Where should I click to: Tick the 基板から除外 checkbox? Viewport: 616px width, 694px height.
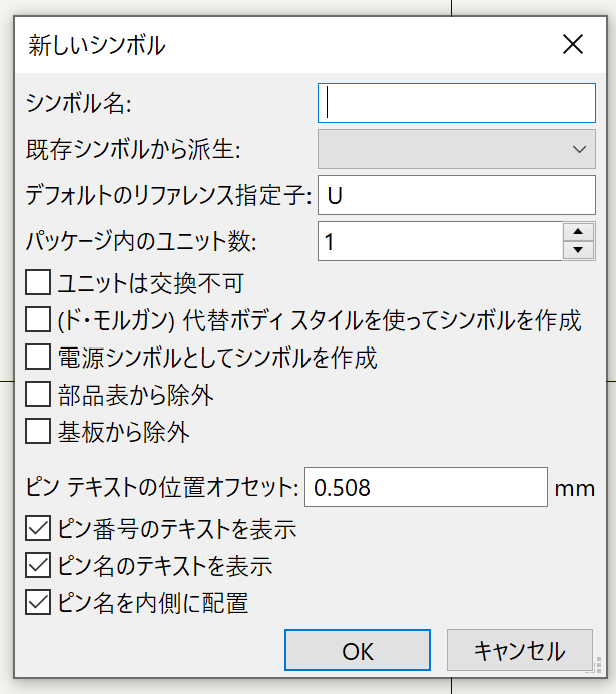point(38,431)
